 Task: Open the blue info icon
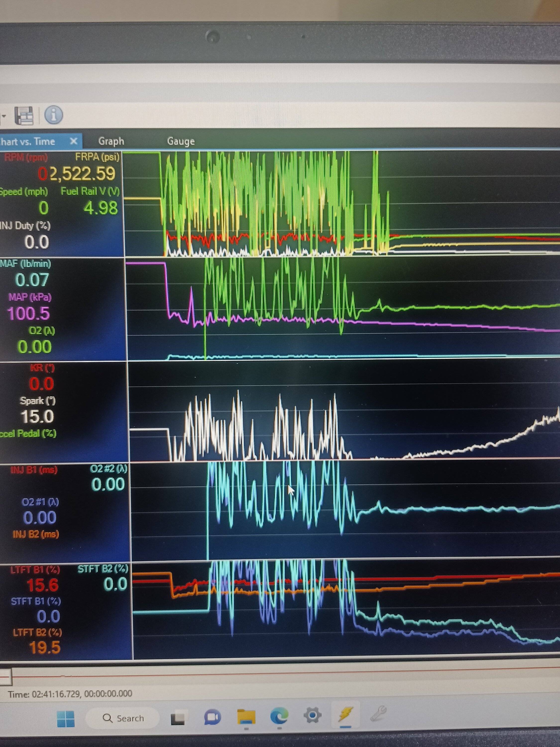(54, 115)
